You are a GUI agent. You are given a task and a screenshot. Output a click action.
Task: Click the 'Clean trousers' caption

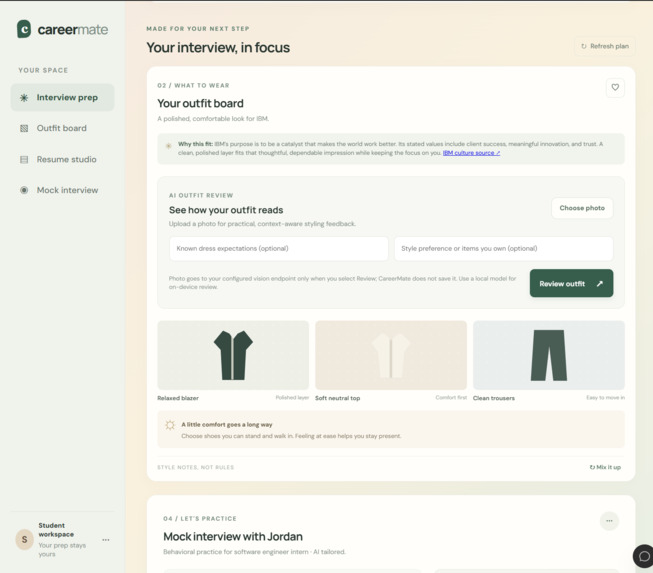[x=493, y=398]
